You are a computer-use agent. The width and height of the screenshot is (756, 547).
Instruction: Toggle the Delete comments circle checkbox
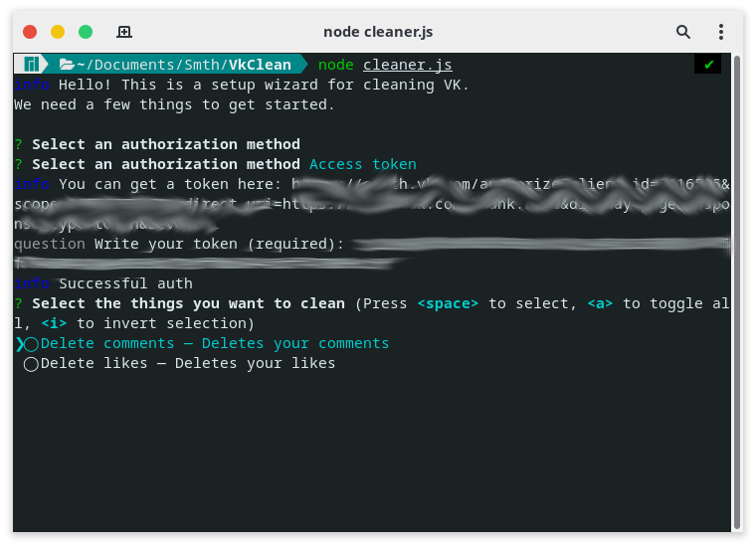coord(31,344)
